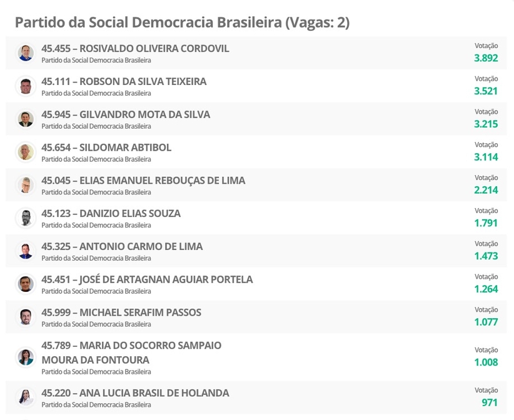Select the 45.123 Danizio Elias Souza name
The height and width of the screenshot is (420, 514).
click(x=111, y=214)
